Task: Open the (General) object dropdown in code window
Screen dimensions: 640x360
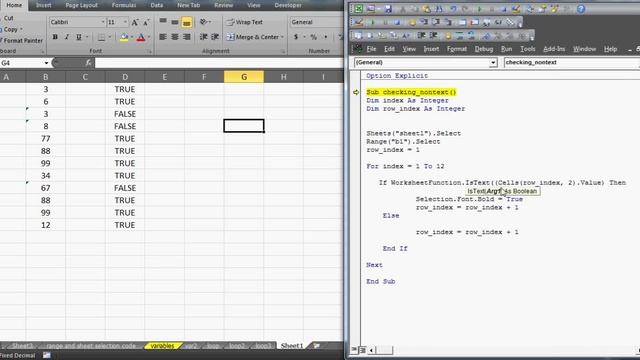Action: 493,62
